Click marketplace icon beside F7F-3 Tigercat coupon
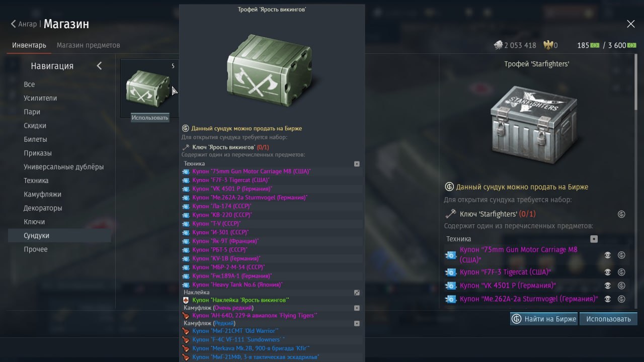Image resolution: width=644 pixels, height=362 pixels. [621, 272]
